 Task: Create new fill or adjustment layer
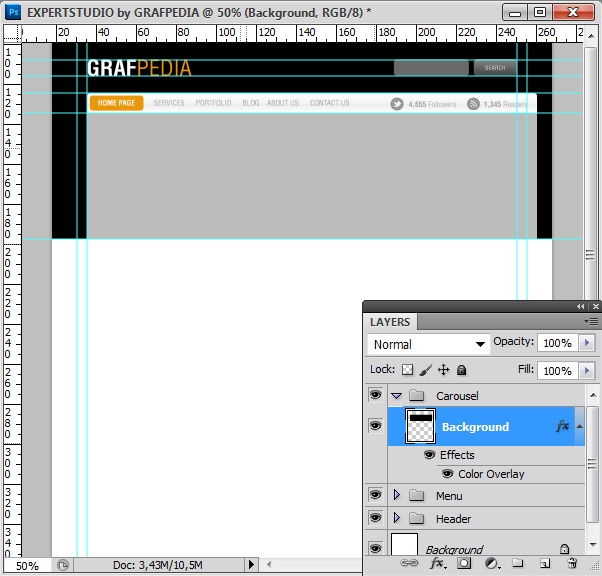click(493, 563)
